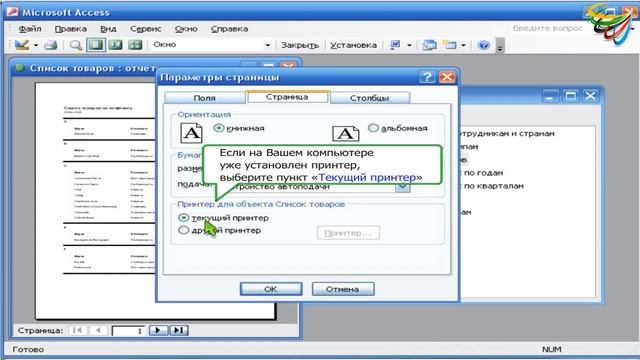Minimize the background database window
640x360 pixels.
[550, 96]
